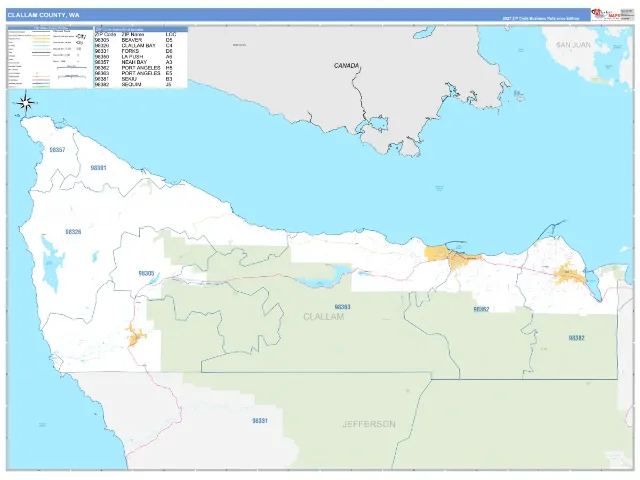Image resolution: width=640 pixels, height=480 pixels.
Task: Click the 98362 ZIP label on the map
Action: tap(481, 309)
